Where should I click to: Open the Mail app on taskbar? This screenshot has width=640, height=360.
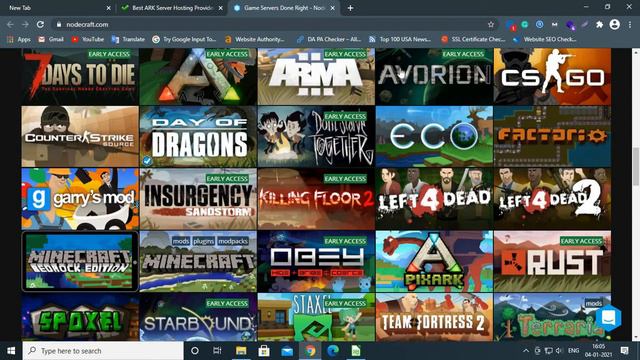point(287,351)
